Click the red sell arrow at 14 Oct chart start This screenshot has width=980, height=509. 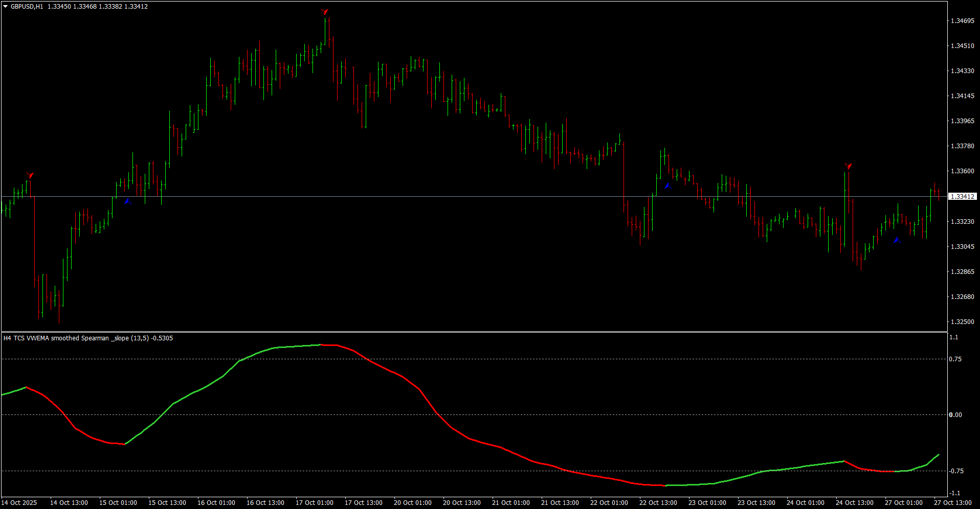30,175
